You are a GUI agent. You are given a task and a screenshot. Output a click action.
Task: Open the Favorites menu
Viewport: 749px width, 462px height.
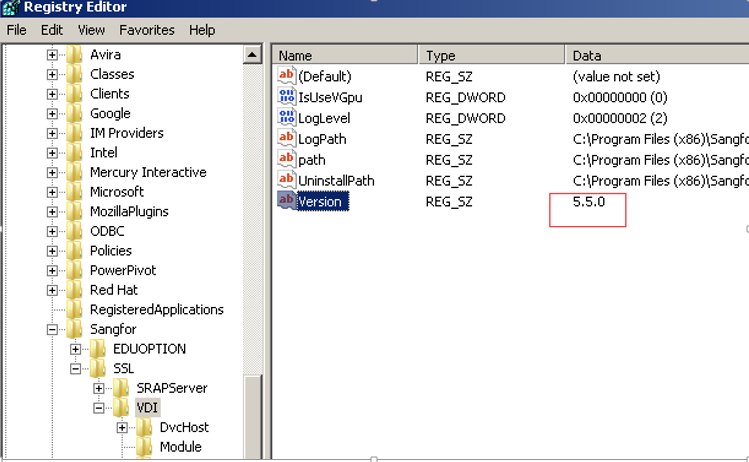pos(147,30)
